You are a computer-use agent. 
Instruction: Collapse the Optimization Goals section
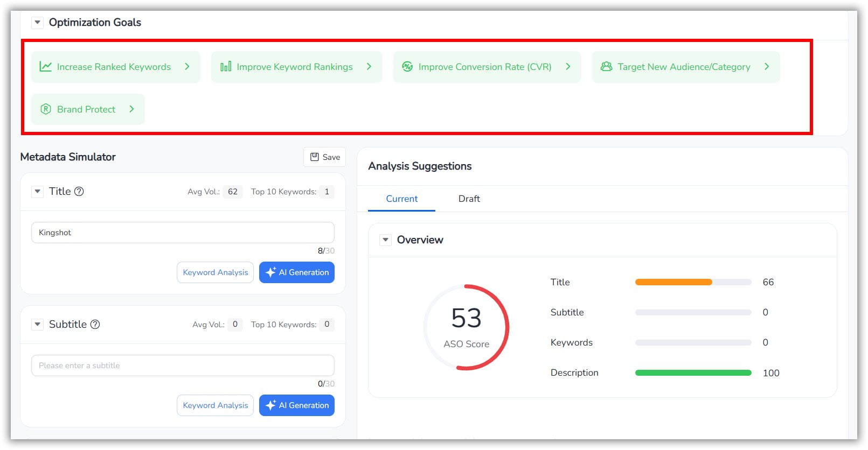[37, 23]
